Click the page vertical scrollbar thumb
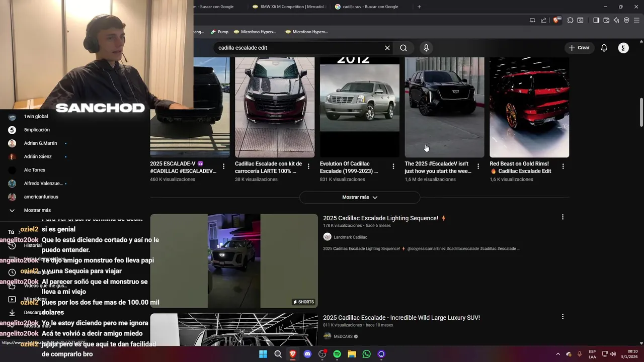This screenshot has height=362, width=644. (641, 112)
